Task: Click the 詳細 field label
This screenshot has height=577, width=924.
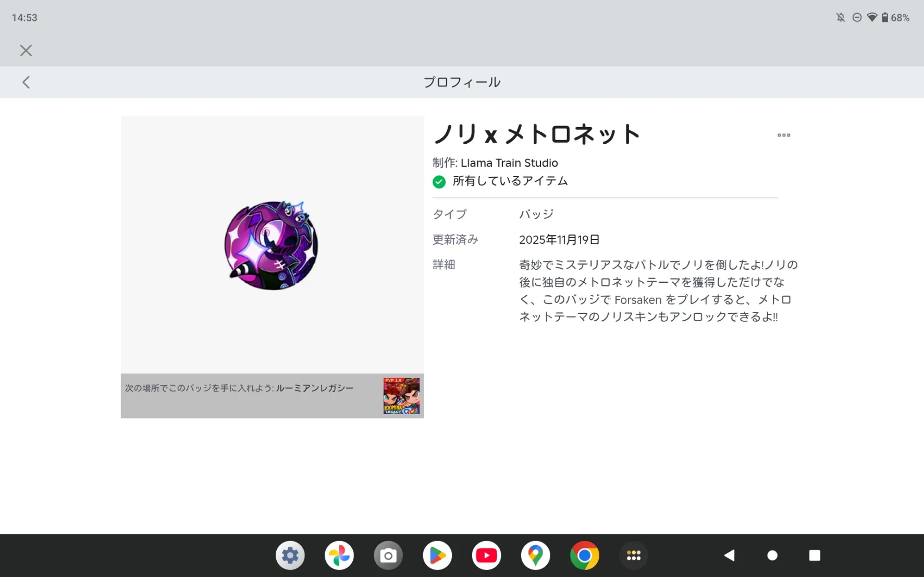Action: coord(444,265)
